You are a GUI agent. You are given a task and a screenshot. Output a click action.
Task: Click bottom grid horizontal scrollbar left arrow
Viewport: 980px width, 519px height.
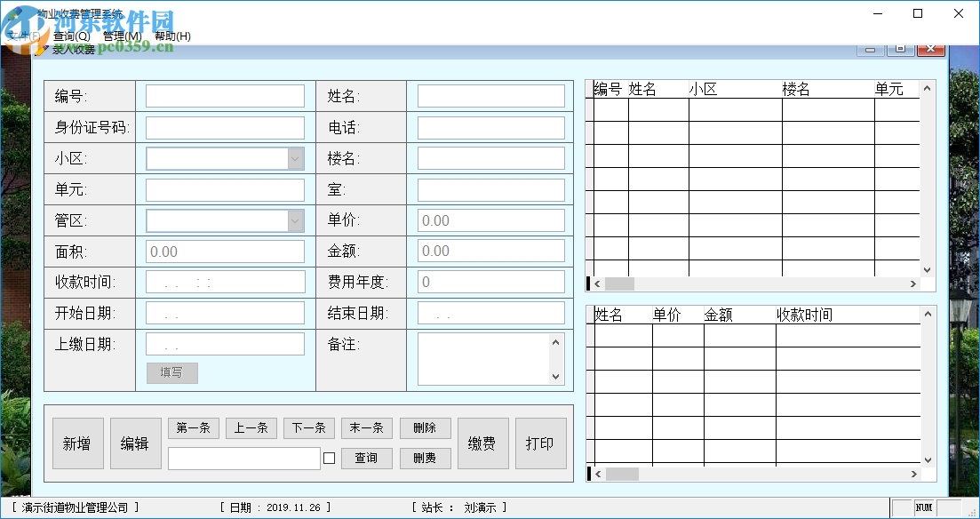598,474
